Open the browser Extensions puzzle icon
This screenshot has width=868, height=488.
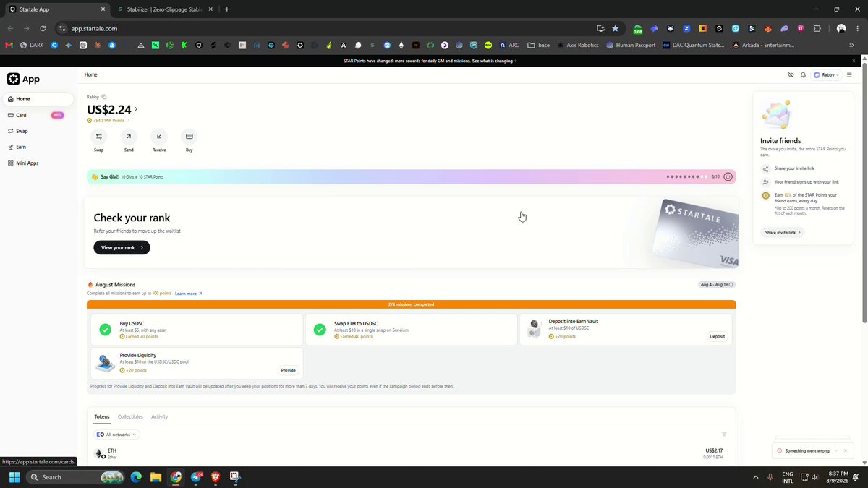pos(817,28)
